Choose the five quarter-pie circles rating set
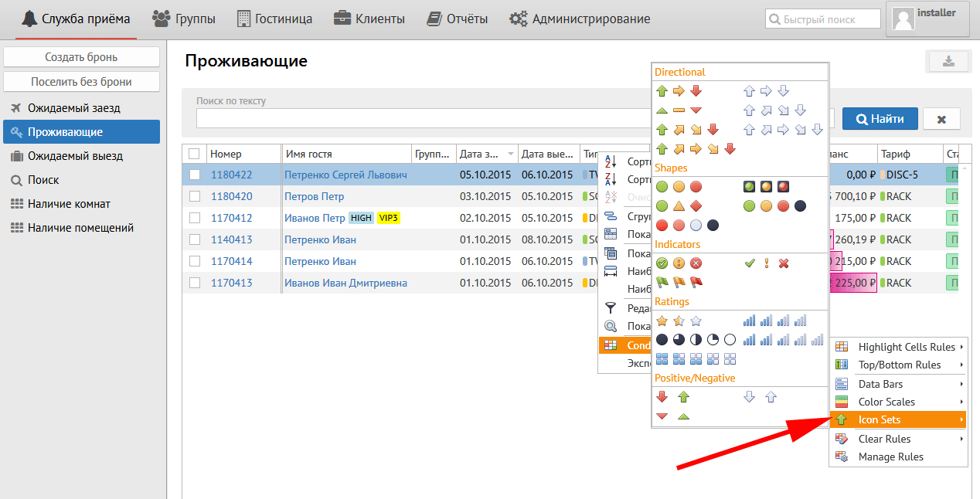This screenshot has width=980, height=499. point(696,339)
